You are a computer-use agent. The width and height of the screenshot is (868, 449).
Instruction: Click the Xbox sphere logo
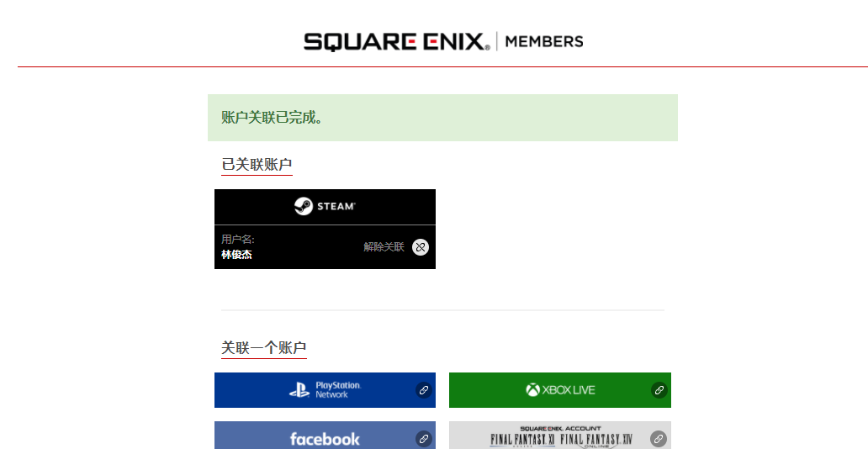click(x=532, y=390)
